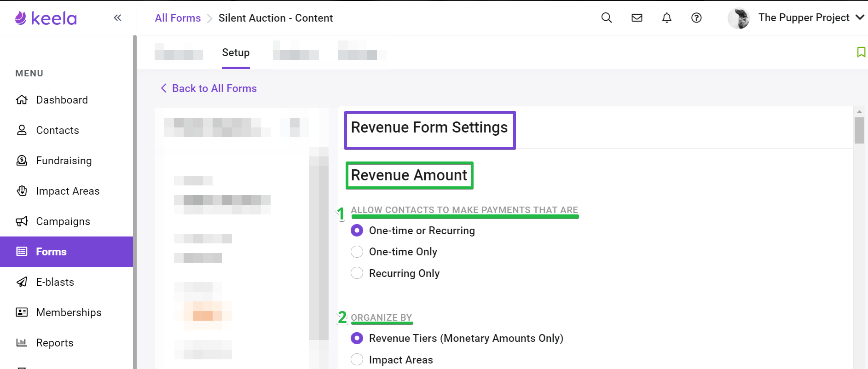Viewport: 868px width, 369px height.
Task: Select Revenue Tiers (Monetary Amounts Only)
Action: (x=357, y=338)
